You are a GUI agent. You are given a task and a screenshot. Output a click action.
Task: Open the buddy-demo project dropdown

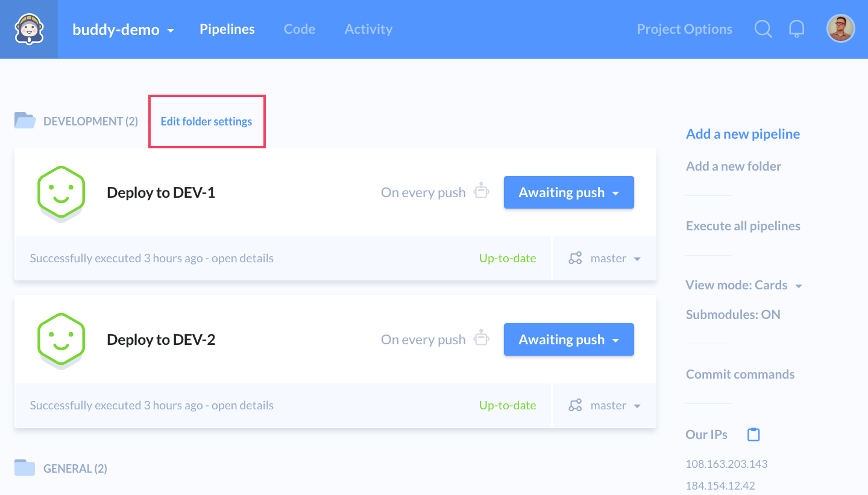click(x=124, y=29)
